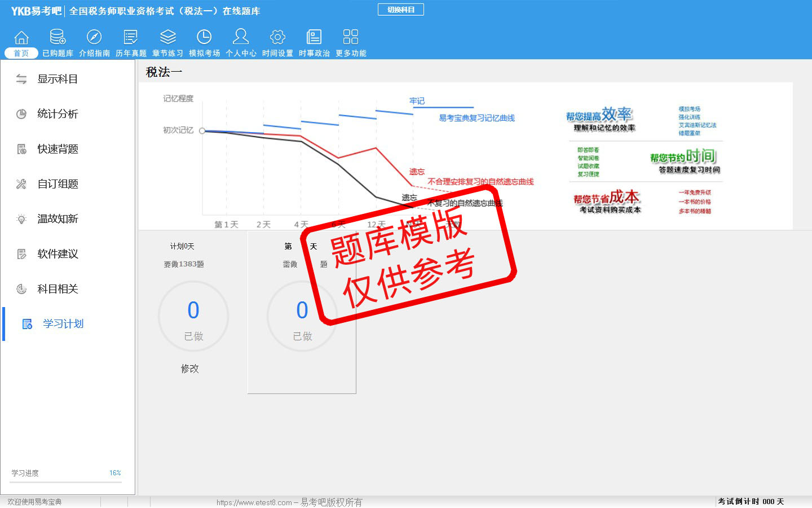Image resolution: width=812 pixels, height=508 pixels.
Task: Open the 更多功能 grid icon
Action: point(351,38)
